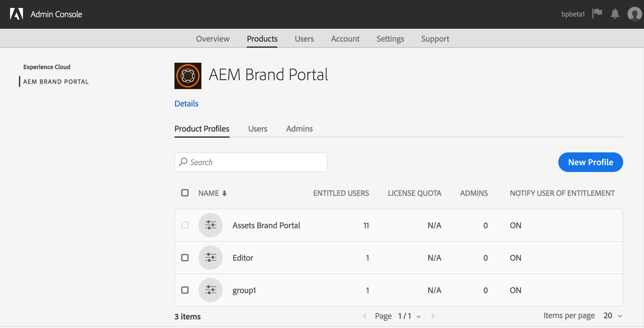
Task: Open the Details link
Action: [x=186, y=103]
